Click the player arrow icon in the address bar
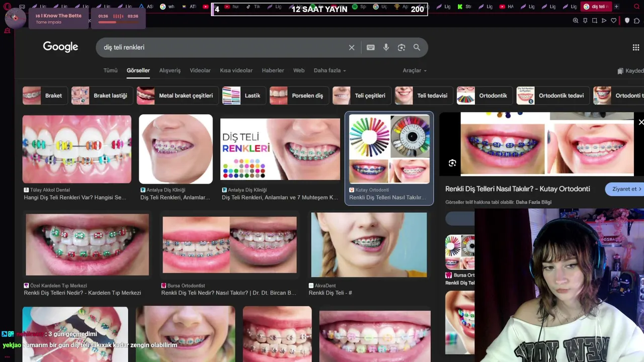The image size is (644, 362). pos(604,21)
